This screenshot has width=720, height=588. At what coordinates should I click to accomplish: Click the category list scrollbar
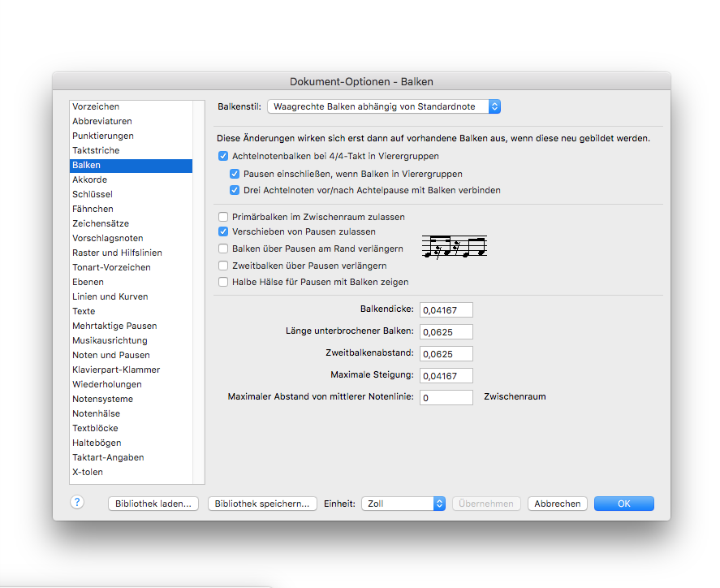[199, 292]
